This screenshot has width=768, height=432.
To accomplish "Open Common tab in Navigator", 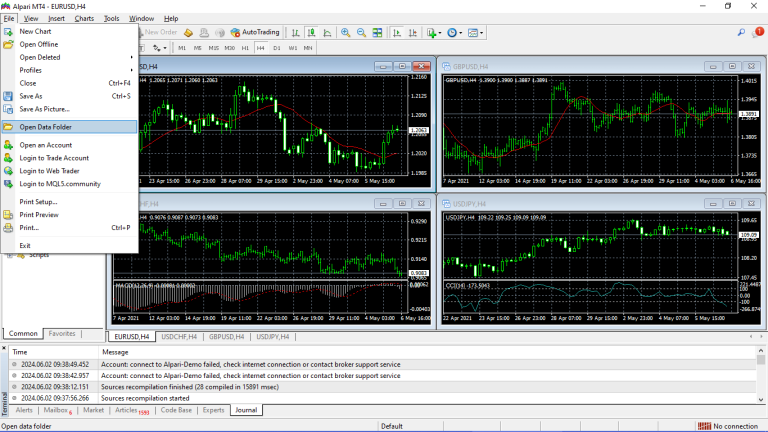I will [23, 334].
